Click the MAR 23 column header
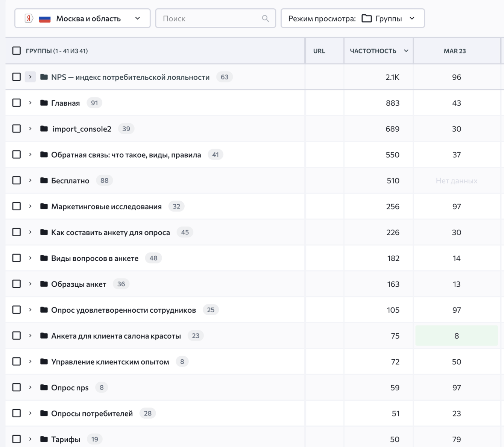This screenshot has width=504, height=447. (455, 51)
